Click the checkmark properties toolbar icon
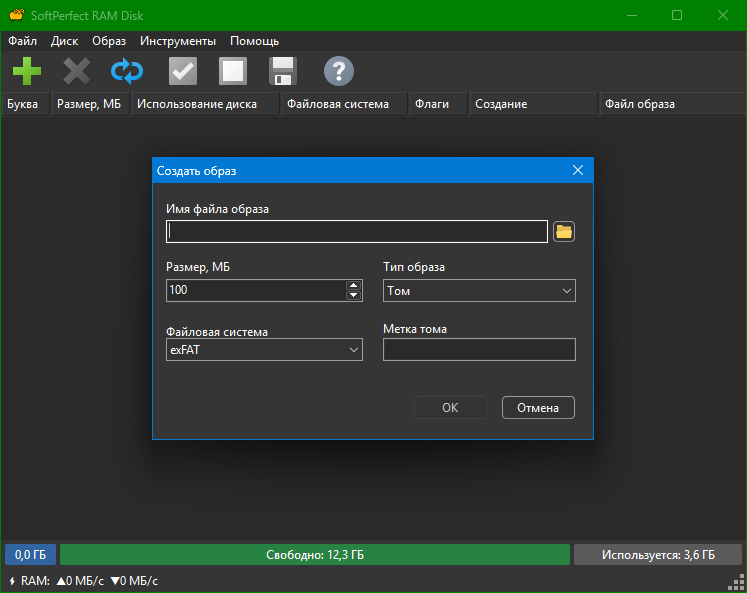Screen dimensions: 747x593 click(x=183, y=71)
